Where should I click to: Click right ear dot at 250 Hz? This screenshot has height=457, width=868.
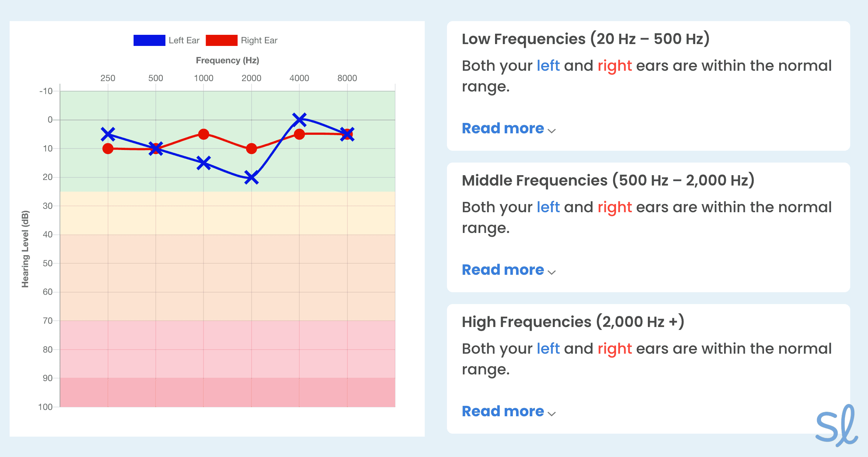click(x=108, y=149)
